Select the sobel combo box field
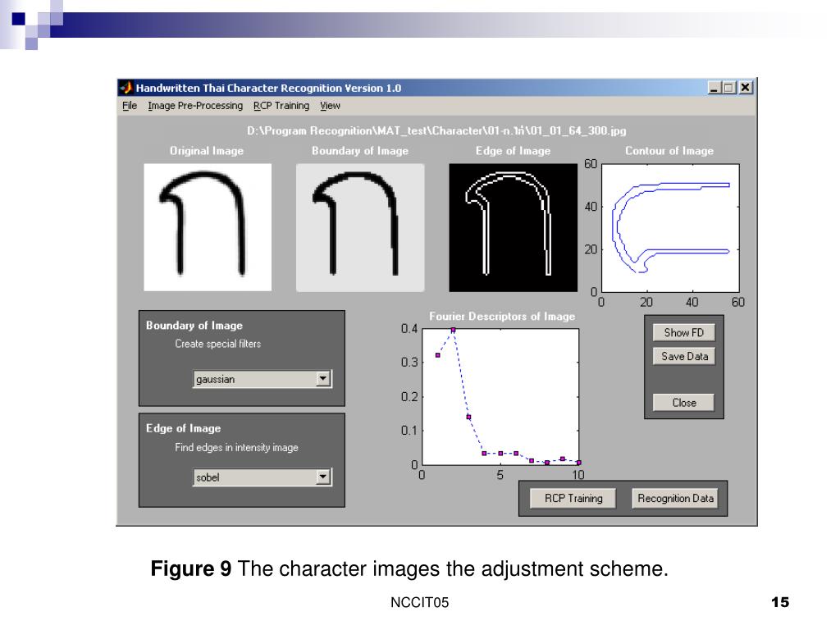The height and width of the screenshot is (630, 840). [x=262, y=477]
